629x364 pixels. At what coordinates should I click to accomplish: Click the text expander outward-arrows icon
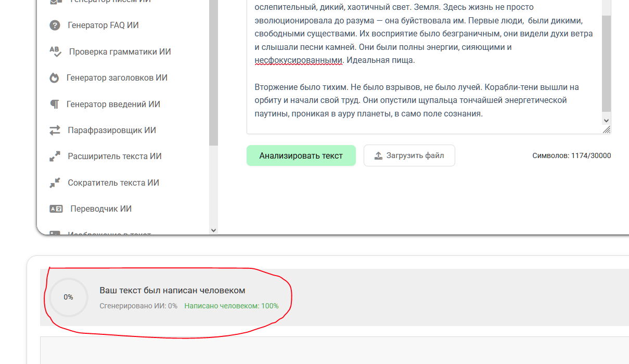(x=55, y=157)
